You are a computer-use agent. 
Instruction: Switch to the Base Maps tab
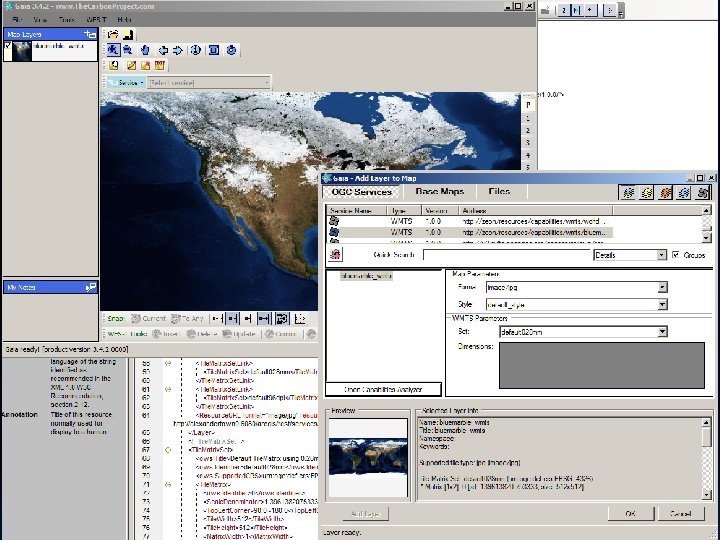click(440, 192)
